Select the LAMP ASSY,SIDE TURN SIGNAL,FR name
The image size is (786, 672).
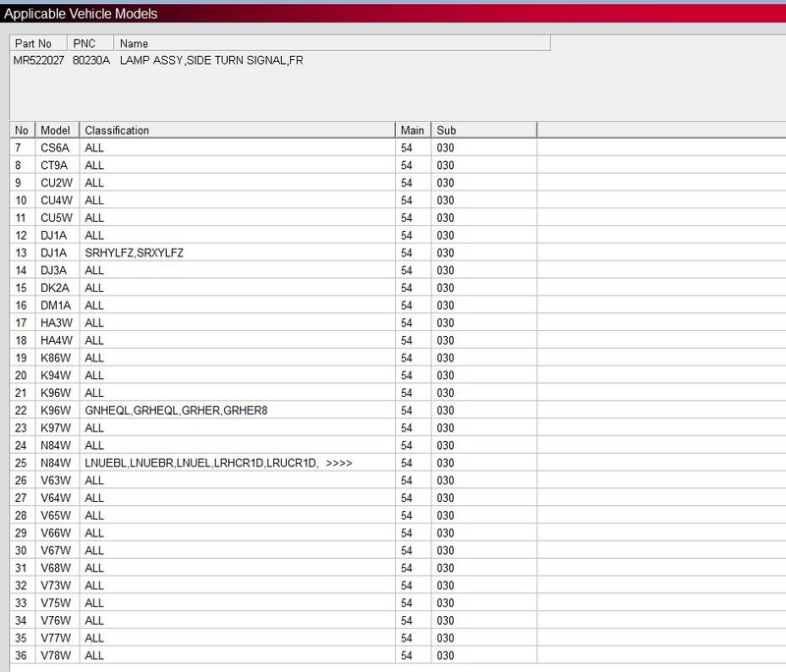pos(211,61)
